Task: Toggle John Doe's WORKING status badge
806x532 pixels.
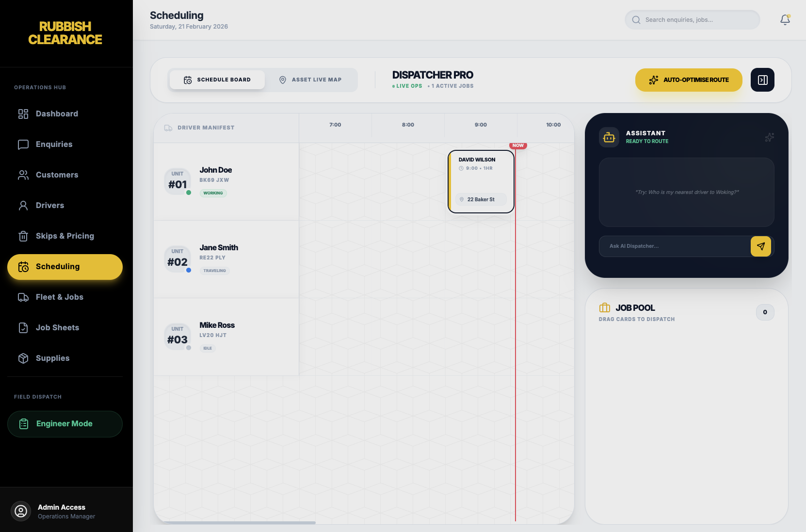Action: (x=213, y=193)
